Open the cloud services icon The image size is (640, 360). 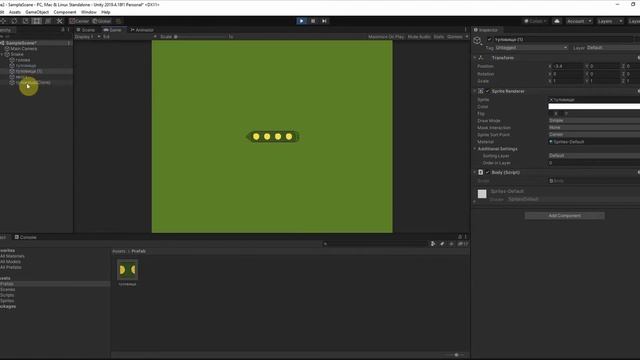557,21
